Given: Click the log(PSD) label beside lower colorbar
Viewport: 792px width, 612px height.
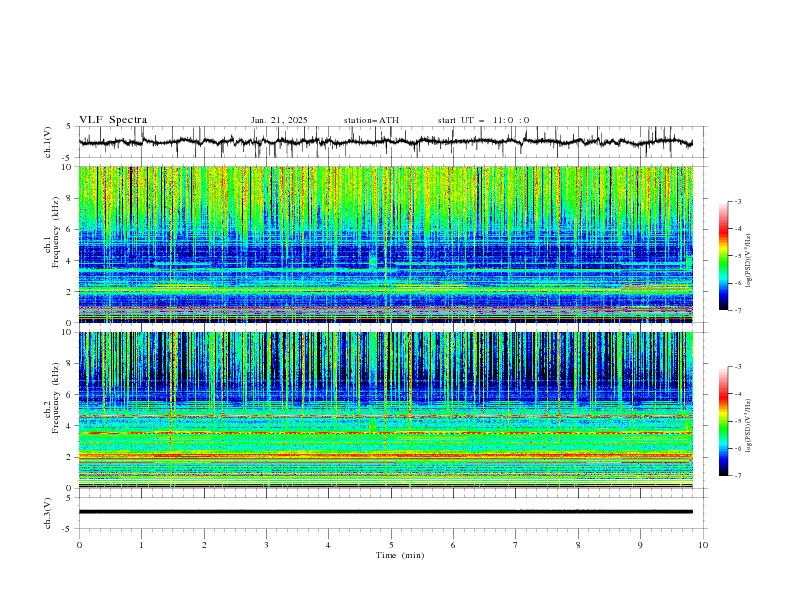Looking at the screenshot, I should [748, 426].
